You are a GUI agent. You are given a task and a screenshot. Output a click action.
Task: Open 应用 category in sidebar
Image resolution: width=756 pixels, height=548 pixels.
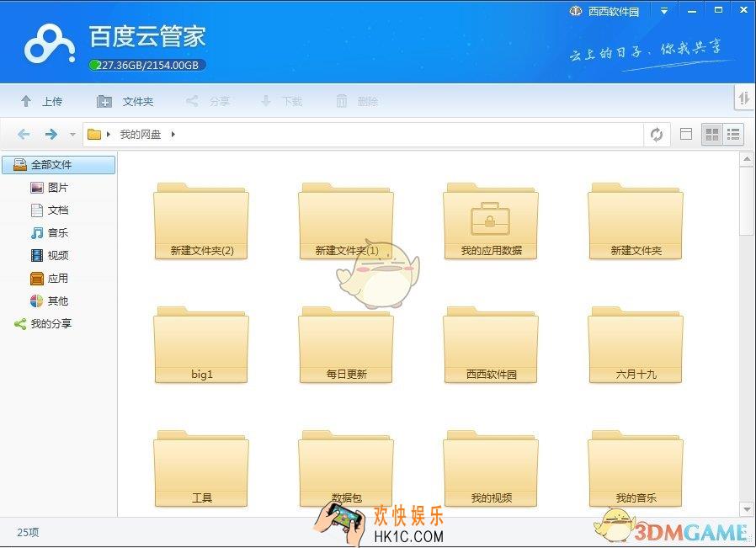[x=49, y=278]
